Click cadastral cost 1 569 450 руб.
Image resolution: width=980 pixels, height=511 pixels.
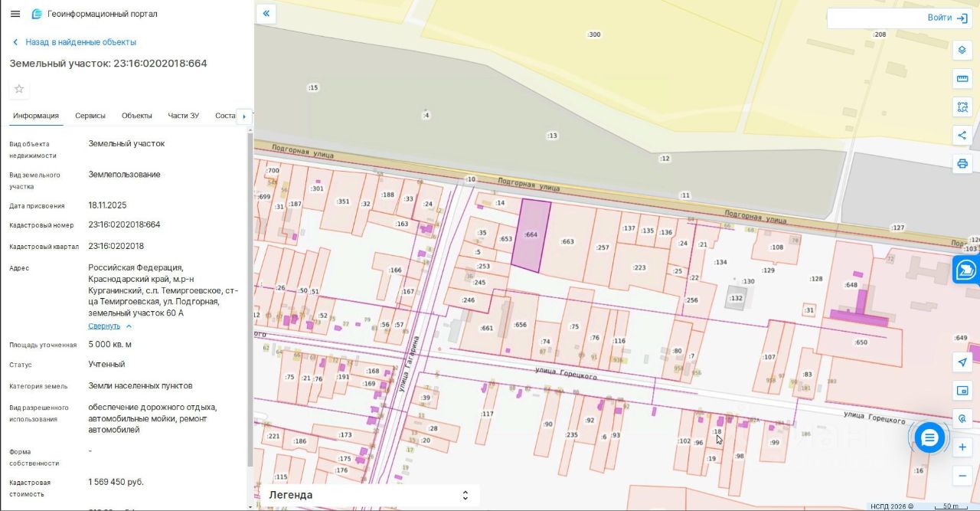[116, 482]
